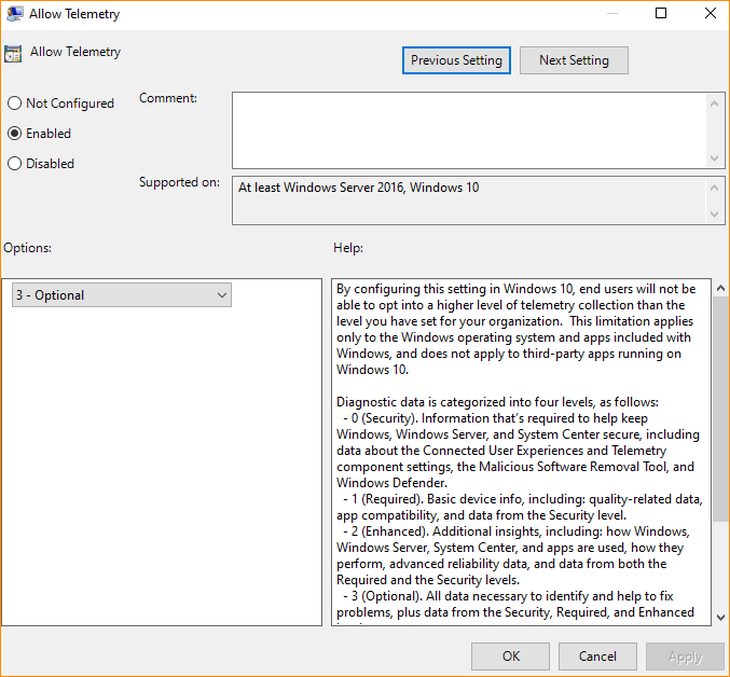This screenshot has width=730, height=677.
Task: Click the Help: label
Action: 348,248
